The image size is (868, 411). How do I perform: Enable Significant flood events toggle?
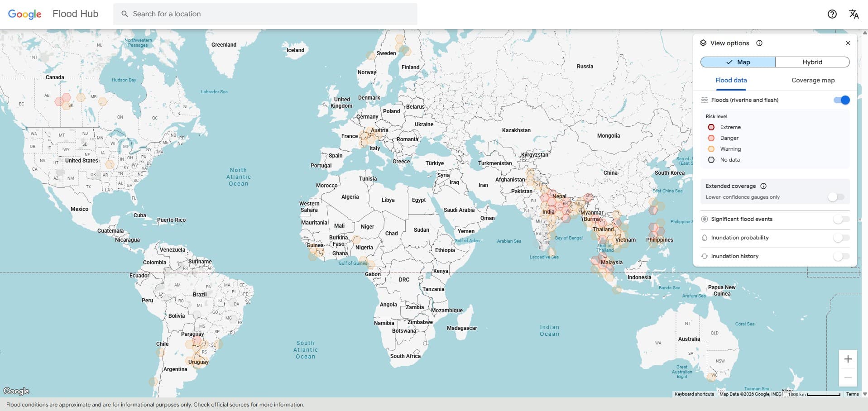[841, 219]
